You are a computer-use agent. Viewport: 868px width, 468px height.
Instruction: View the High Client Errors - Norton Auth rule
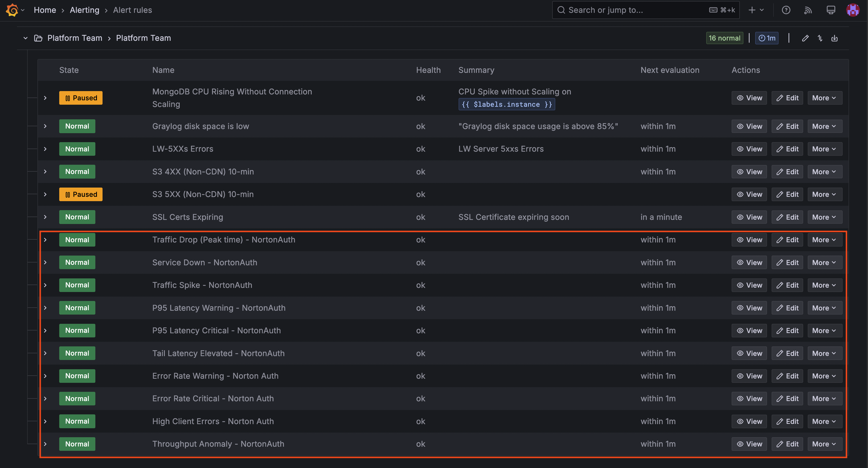click(x=749, y=421)
